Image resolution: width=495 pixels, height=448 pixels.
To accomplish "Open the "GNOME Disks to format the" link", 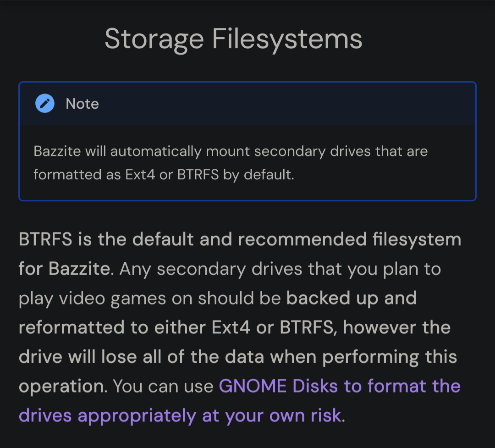I will pos(340,386).
